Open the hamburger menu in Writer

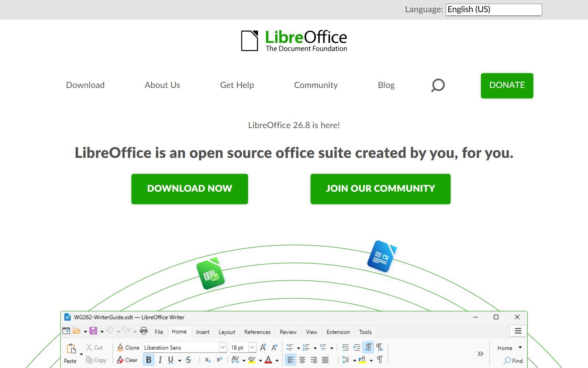[518, 331]
